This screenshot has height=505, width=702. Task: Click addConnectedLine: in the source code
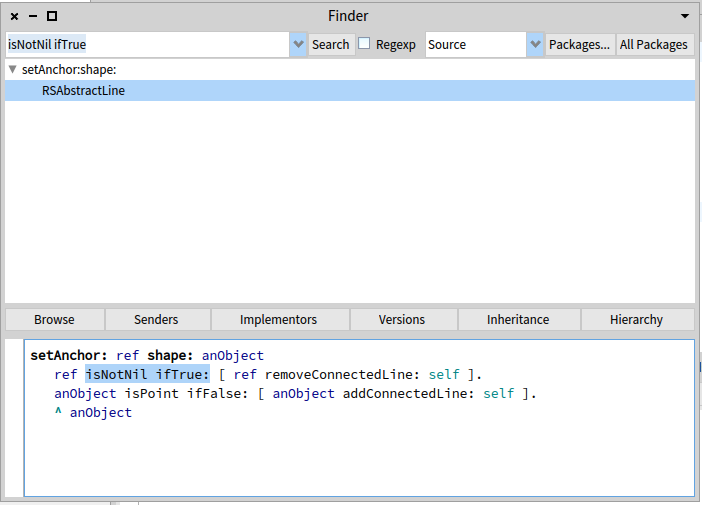point(409,394)
